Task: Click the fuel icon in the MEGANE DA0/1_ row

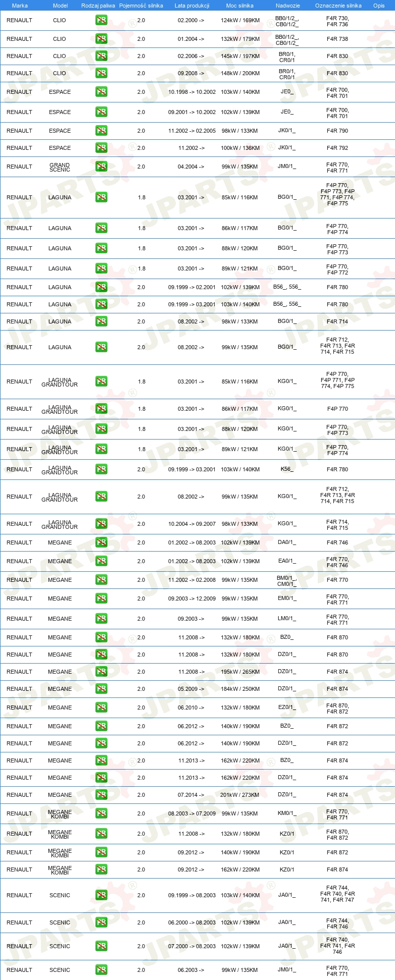Action: tap(101, 542)
